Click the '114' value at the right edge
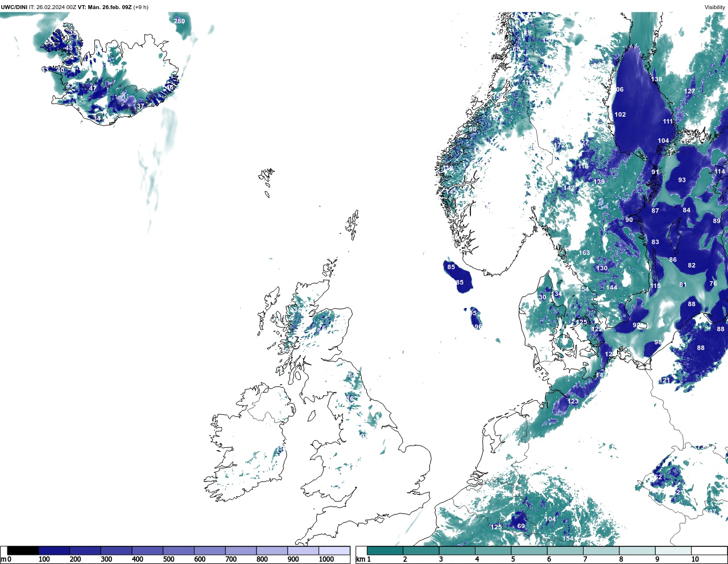The height and width of the screenshot is (564, 728). [720, 171]
